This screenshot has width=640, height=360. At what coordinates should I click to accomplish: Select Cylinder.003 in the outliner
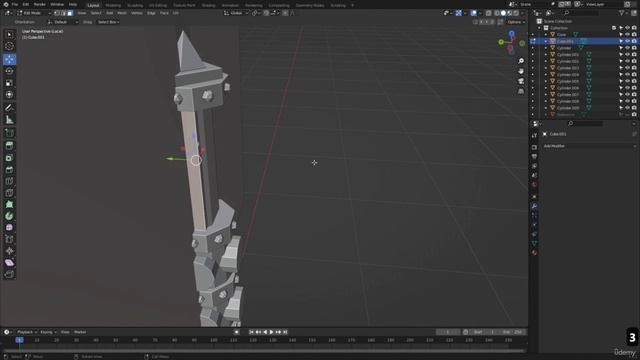(x=568, y=68)
